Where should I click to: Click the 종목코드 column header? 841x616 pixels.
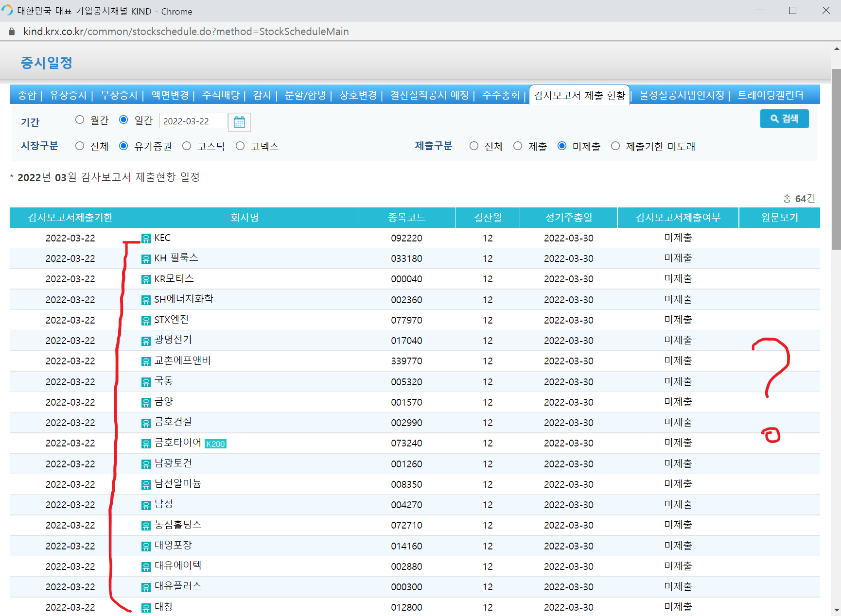coord(406,218)
